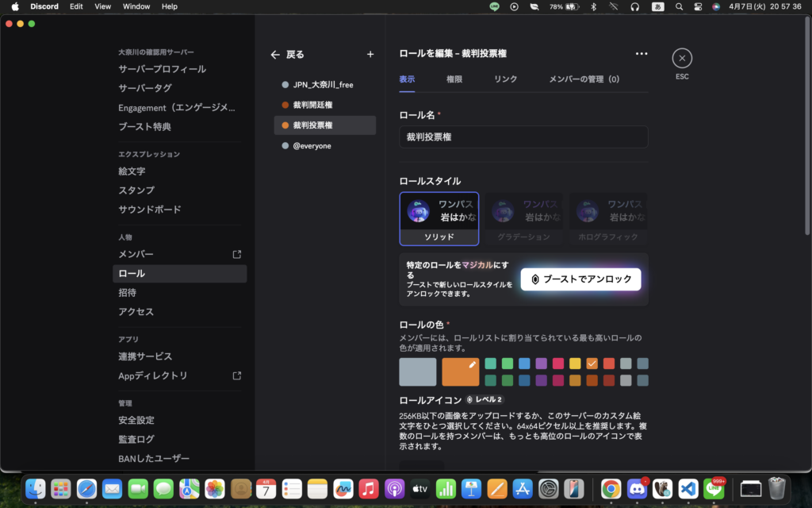Screen dimensions: 812x508
Task: Click the back arrow next to 戻る
Action: [275, 55]
